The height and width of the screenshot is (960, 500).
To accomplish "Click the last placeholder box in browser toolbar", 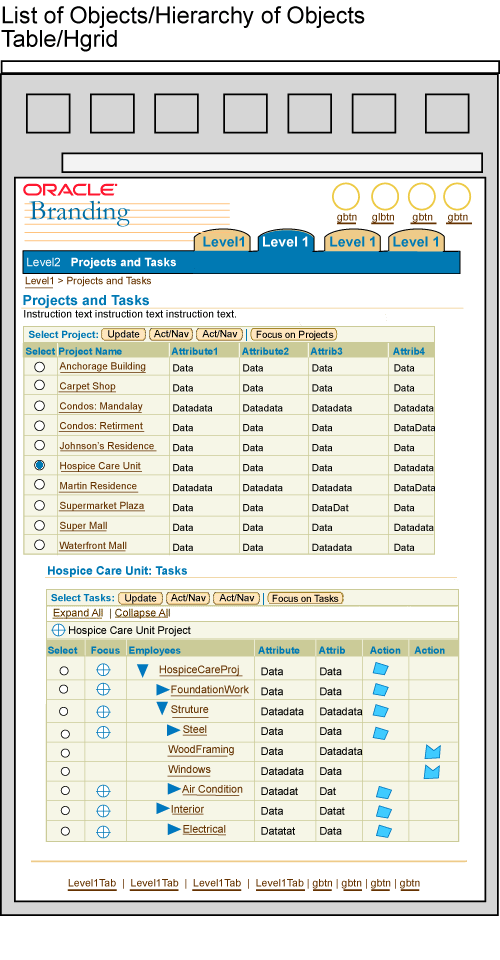I will click(x=447, y=113).
